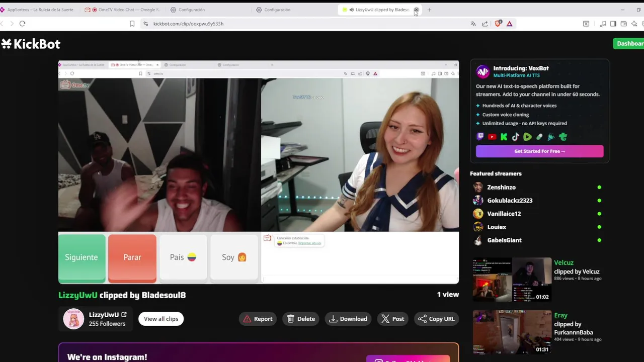The width and height of the screenshot is (644, 362).
Task: Click Get Started For Free button
Action: (539, 151)
